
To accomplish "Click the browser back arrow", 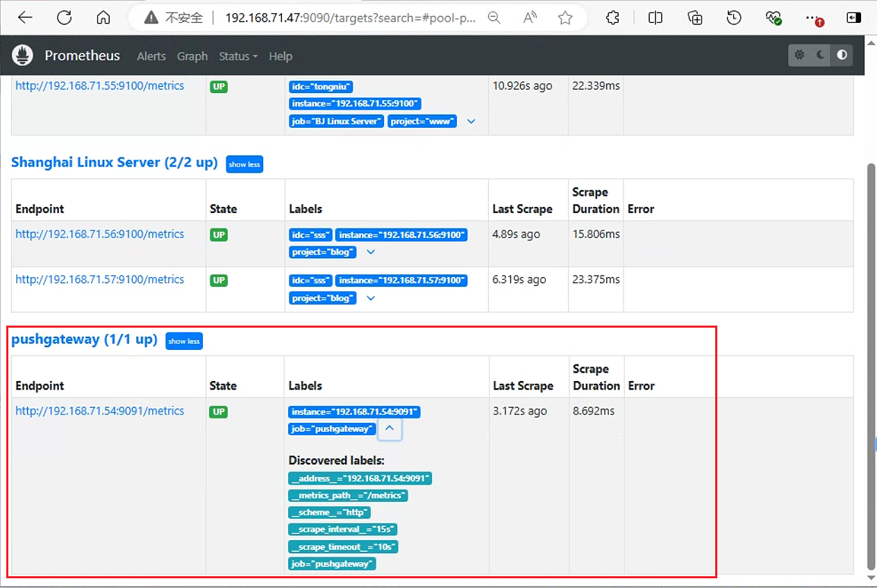I will 25,18.
